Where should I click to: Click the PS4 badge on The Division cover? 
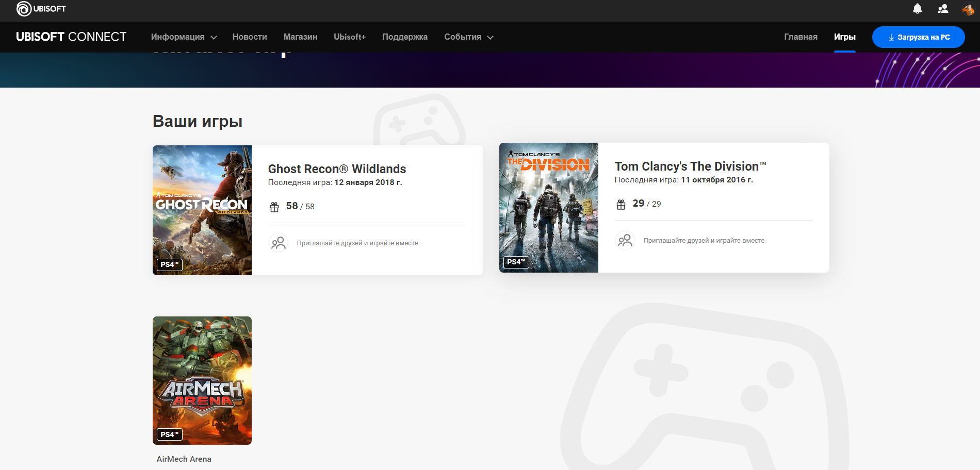point(516,262)
